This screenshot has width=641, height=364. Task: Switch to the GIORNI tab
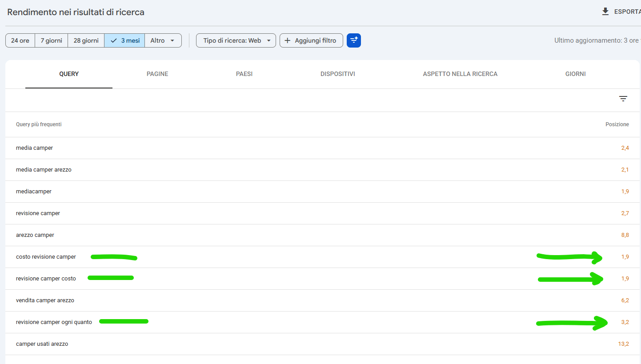pyautogui.click(x=576, y=74)
